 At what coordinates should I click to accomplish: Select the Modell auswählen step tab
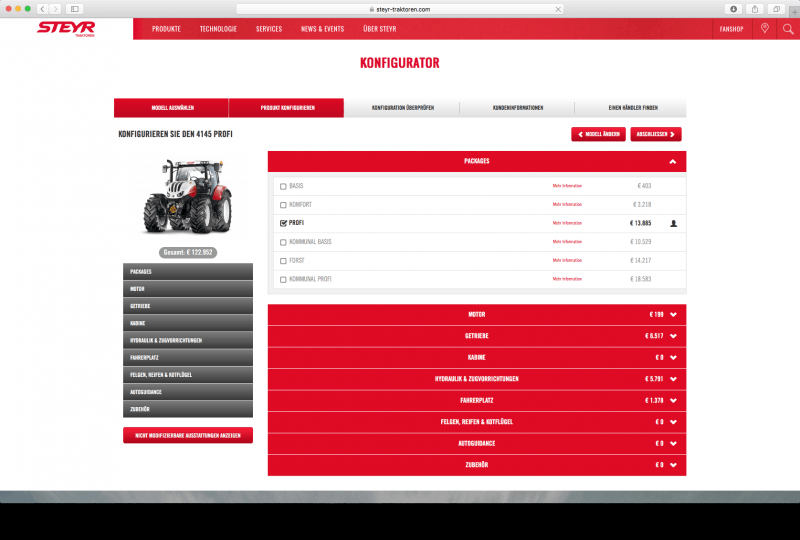pyautogui.click(x=171, y=108)
